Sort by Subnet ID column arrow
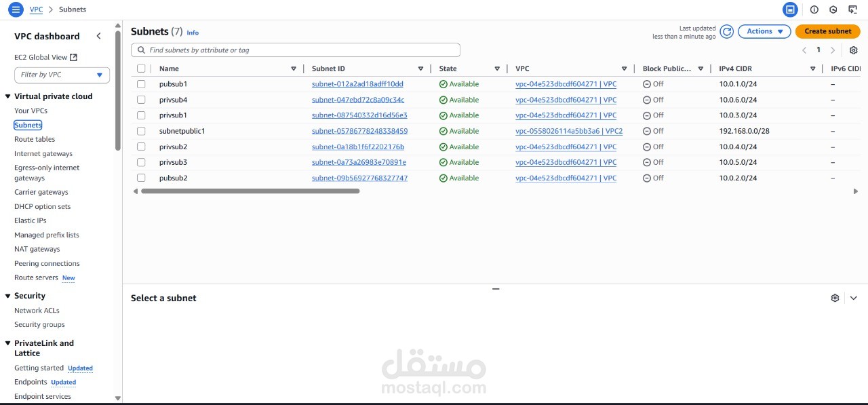The image size is (868, 405). pyautogui.click(x=420, y=69)
